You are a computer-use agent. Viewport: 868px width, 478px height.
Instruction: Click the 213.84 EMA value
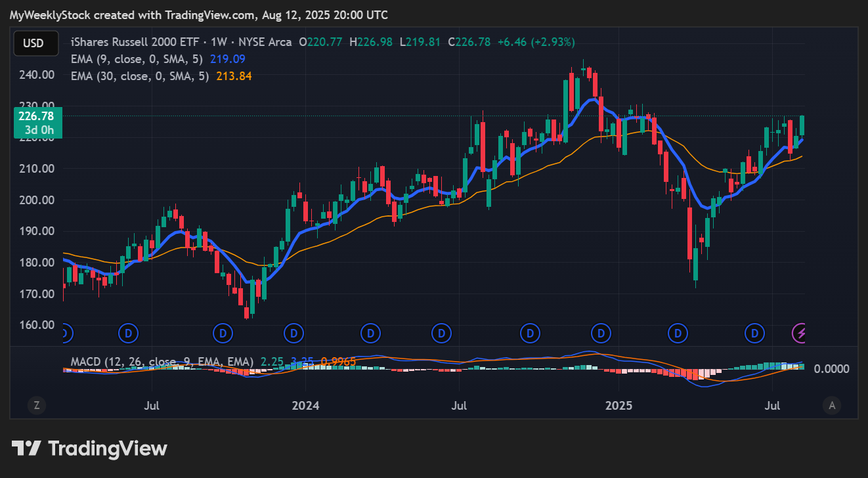tap(234, 76)
